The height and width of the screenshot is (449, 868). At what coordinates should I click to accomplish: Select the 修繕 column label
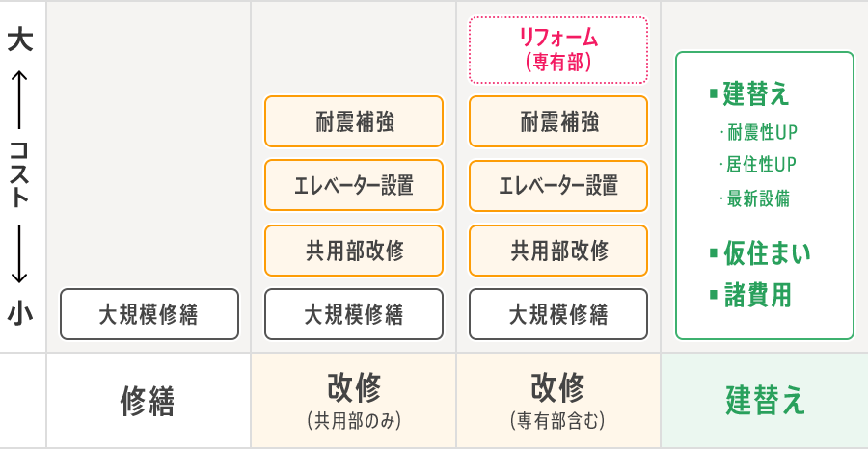(x=149, y=401)
